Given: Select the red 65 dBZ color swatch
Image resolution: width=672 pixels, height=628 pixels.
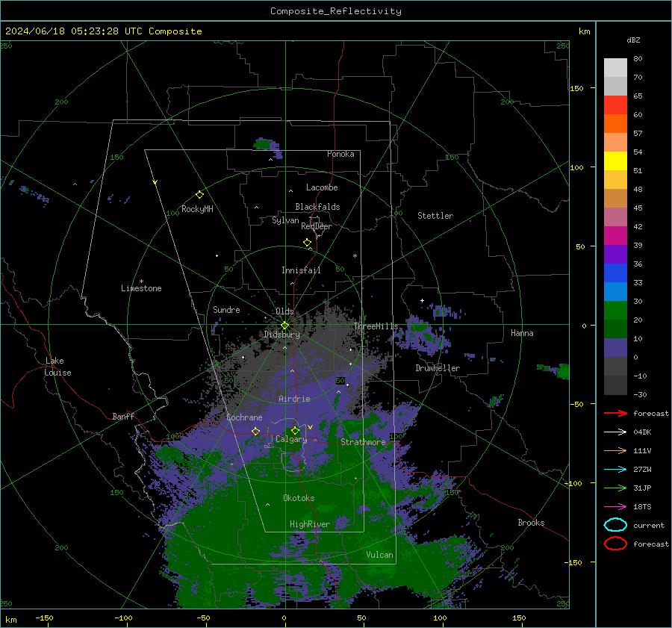Looking at the screenshot, I should (615, 105).
